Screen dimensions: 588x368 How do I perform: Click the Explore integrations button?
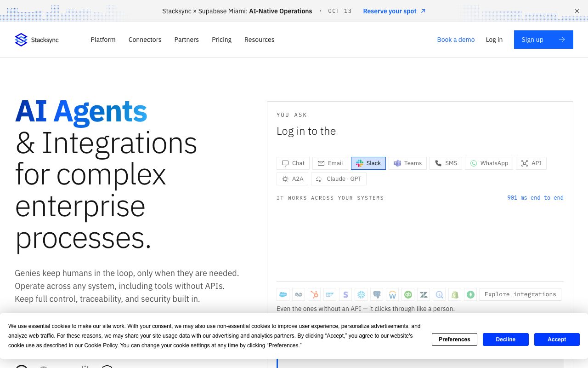pyautogui.click(x=520, y=294)
